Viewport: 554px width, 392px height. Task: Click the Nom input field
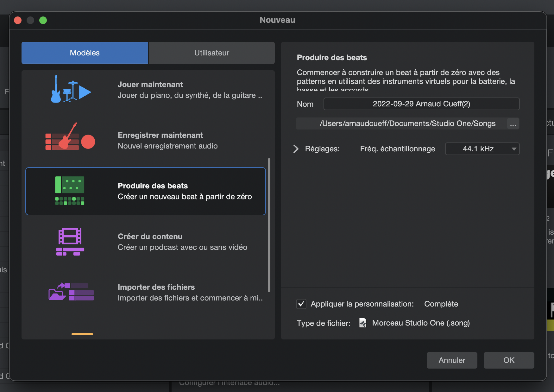[421, 104]
